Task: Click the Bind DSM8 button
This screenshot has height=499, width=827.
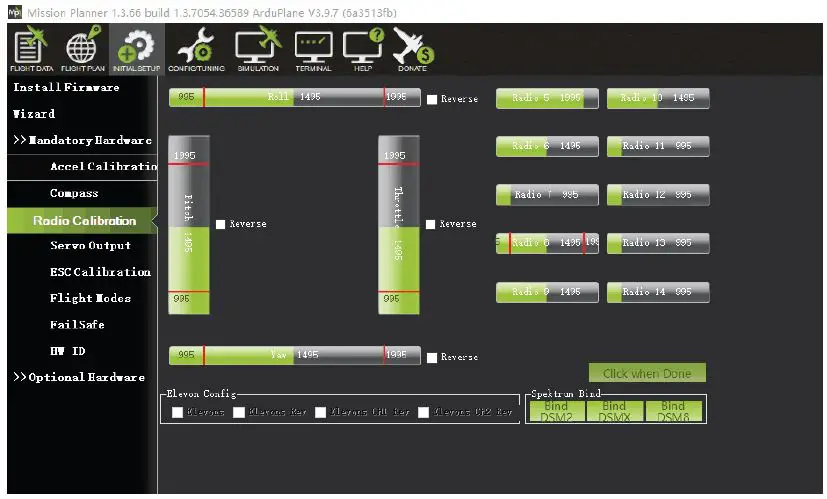Action: pos(673,411)
